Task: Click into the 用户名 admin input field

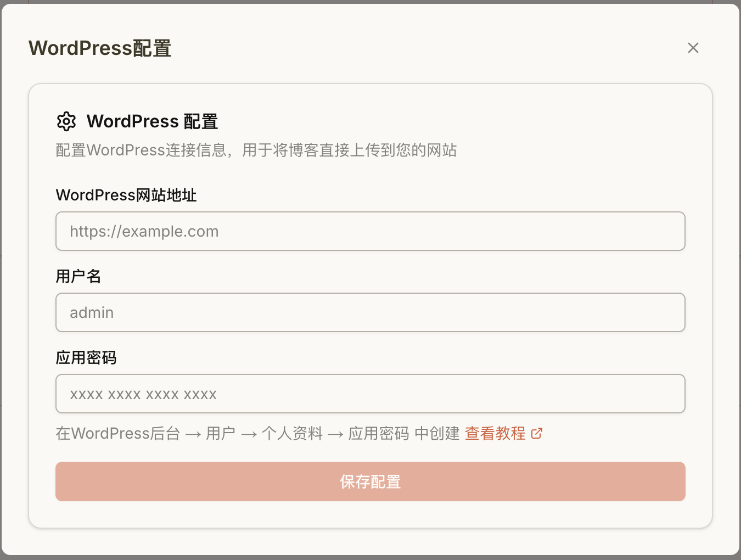Action: click(370, 313)
